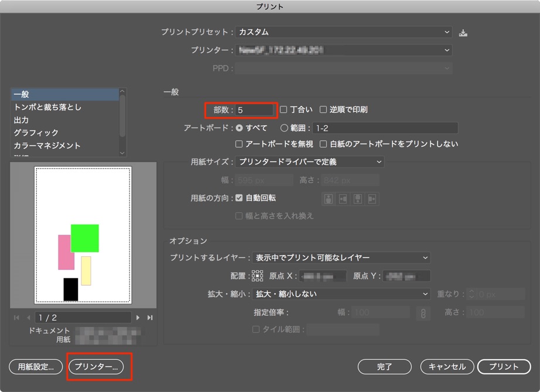Select the すべて artboard radio button
This screenshot has height=392, width=540.
coord(239,128)
